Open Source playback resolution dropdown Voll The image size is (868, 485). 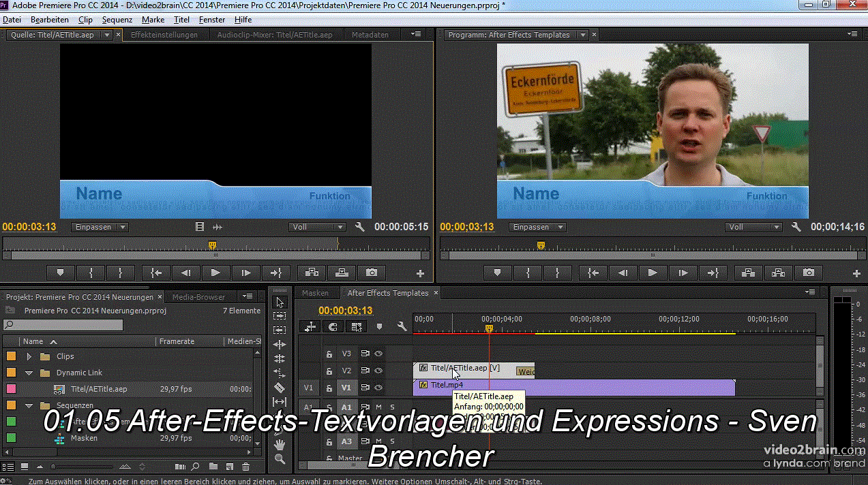[x=318, y=227]
